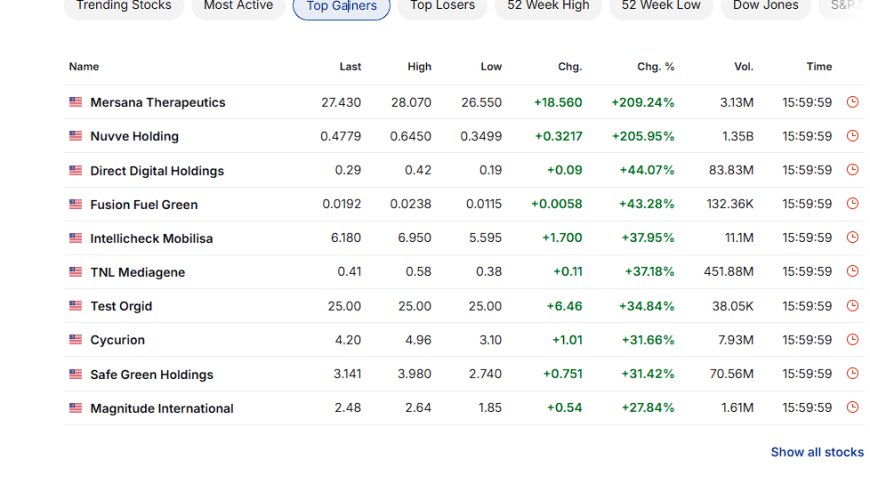
Task: Click the Chg. column header
Action: tap(570, 67)
